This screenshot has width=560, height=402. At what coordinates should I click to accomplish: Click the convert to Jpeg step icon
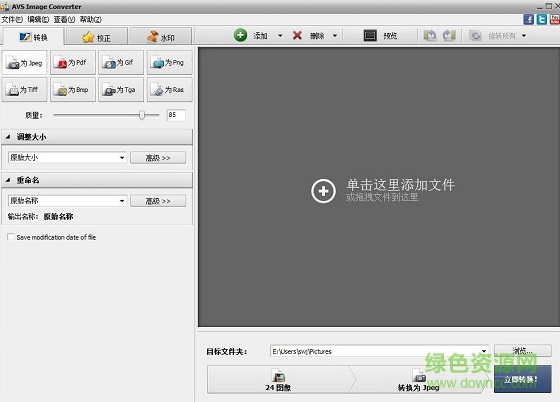[419, 376]
